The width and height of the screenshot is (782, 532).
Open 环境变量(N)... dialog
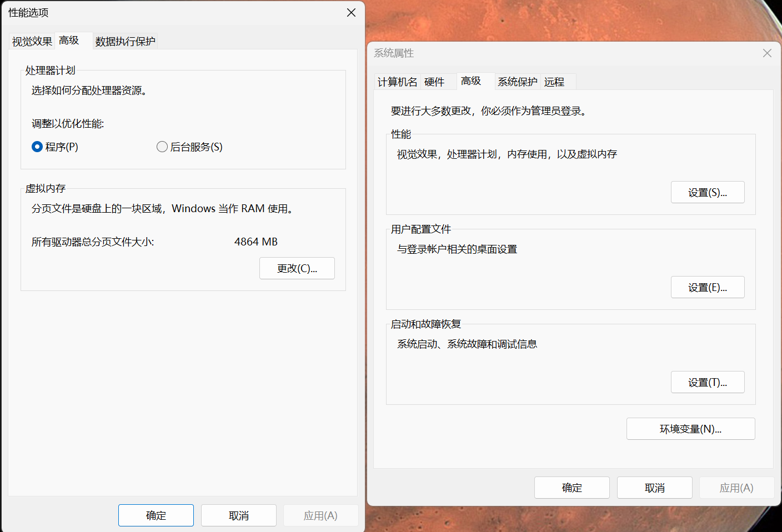(691, 429)
